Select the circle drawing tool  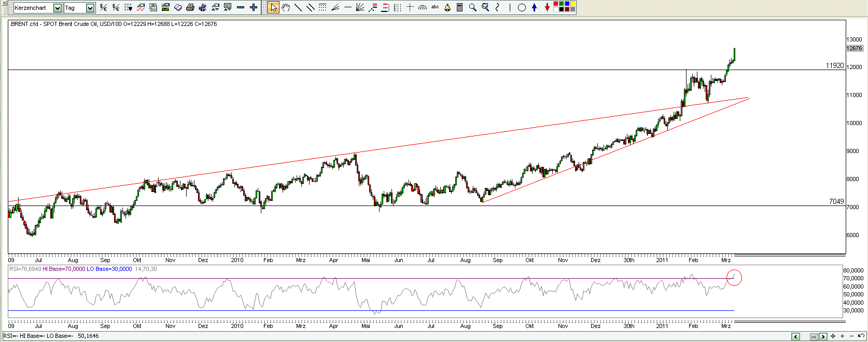[x=522, y=7]
